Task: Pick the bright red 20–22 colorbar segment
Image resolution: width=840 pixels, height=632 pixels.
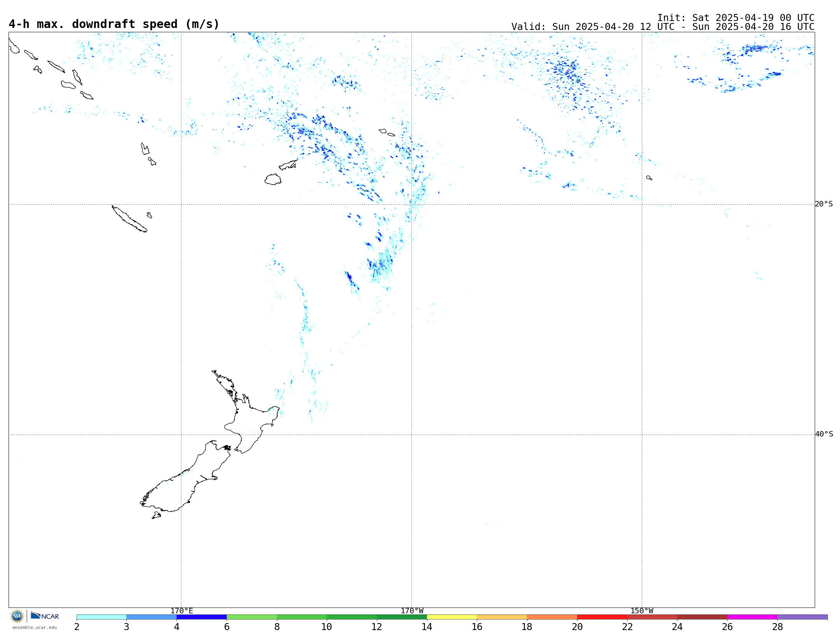Action: [602, 617]
